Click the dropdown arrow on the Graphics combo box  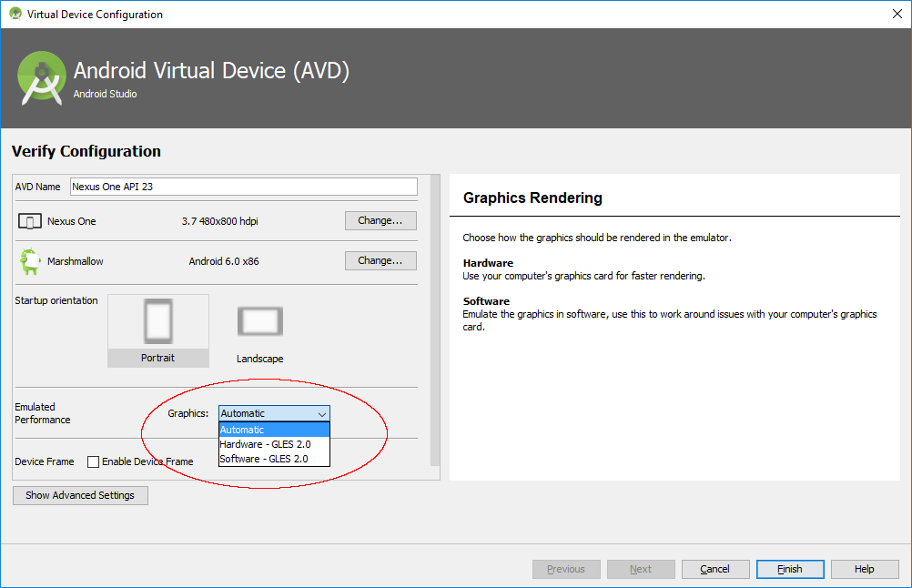[322, 413]
